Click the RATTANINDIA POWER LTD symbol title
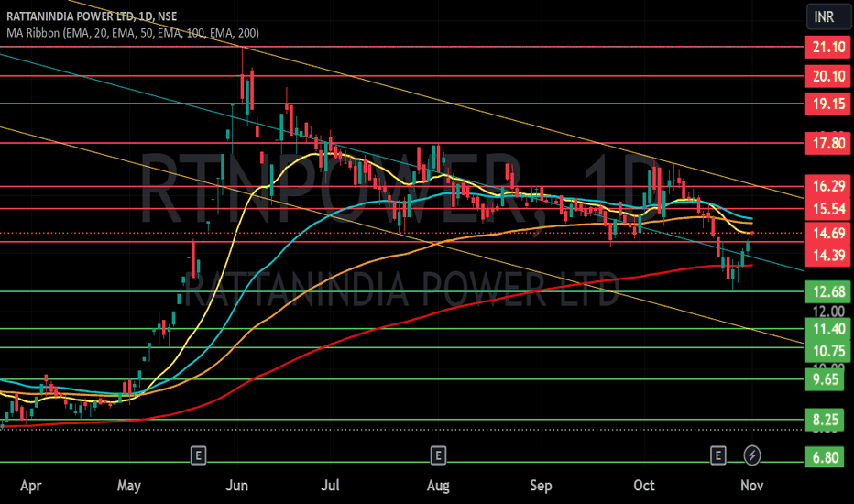 click(92, 16)
